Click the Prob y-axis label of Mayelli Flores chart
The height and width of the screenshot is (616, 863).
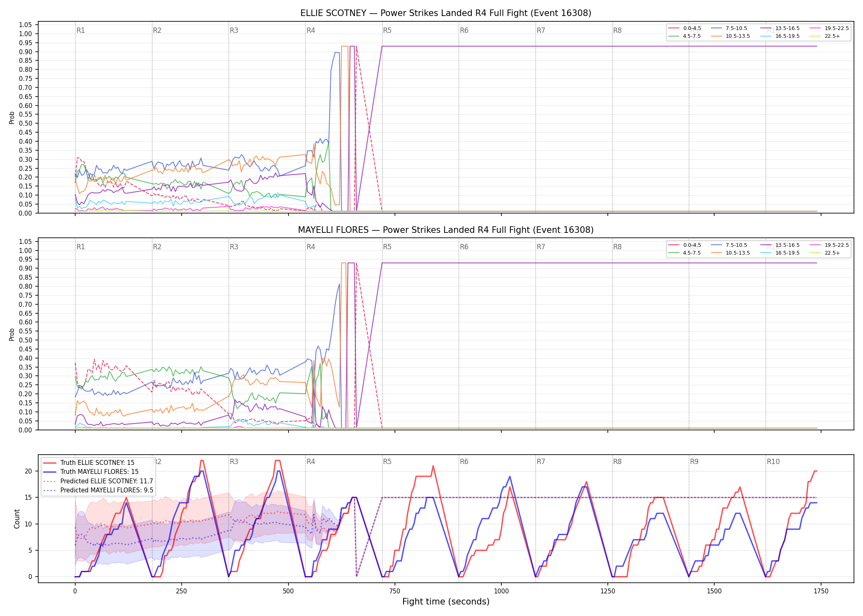click(x=12, y=334)
